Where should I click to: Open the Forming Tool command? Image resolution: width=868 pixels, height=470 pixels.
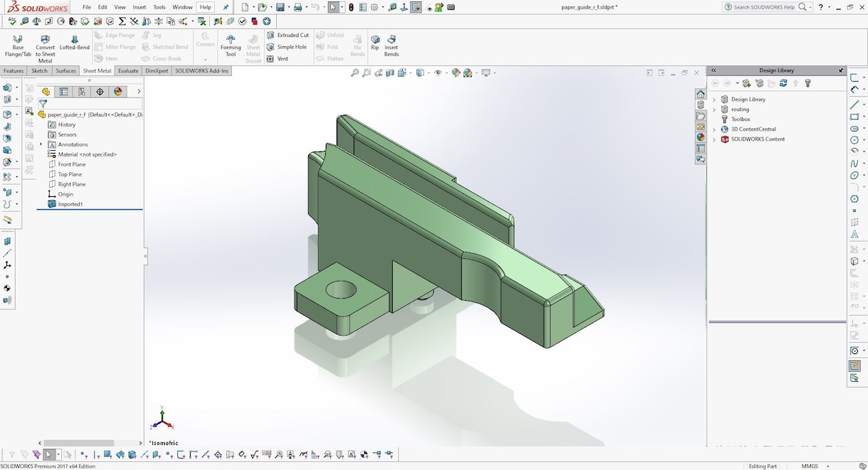click(x=230, y=46)
